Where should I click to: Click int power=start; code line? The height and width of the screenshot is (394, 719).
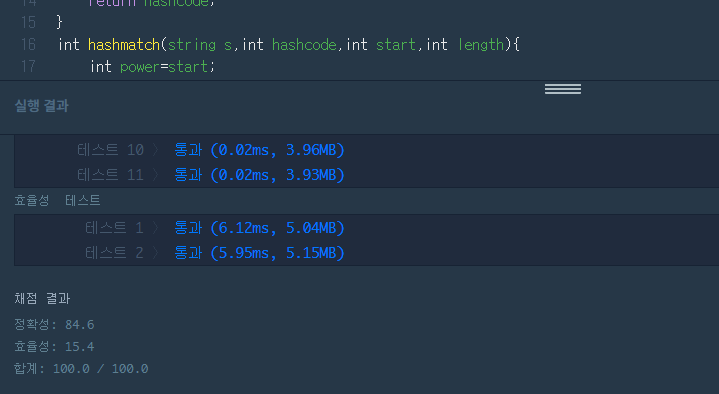(152, 67)
